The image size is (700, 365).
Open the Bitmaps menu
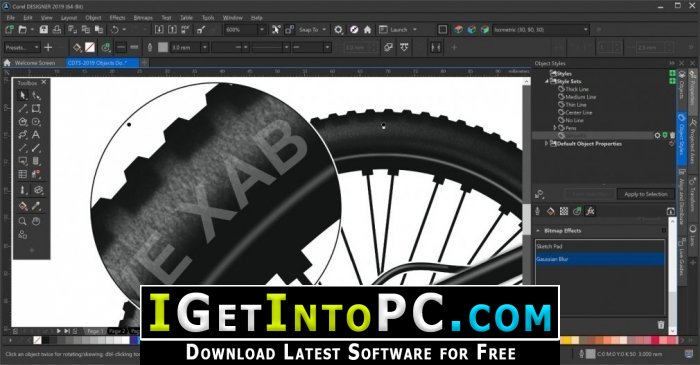(x=143, y=18)
